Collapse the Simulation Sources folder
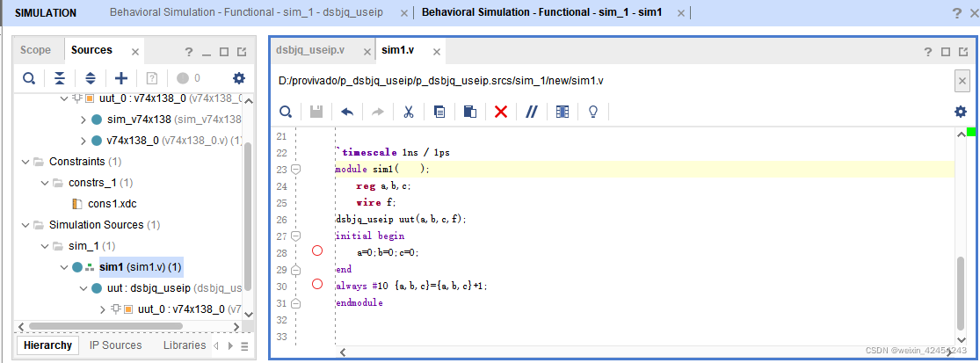980x363 pixels. [x=25, y=225]
